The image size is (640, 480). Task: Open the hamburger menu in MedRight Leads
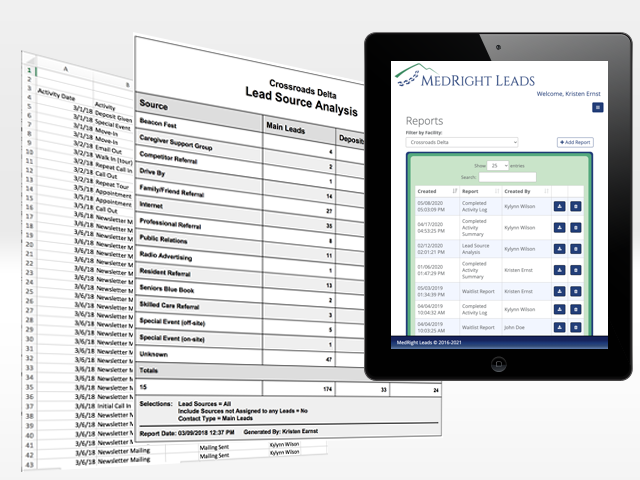598,107
